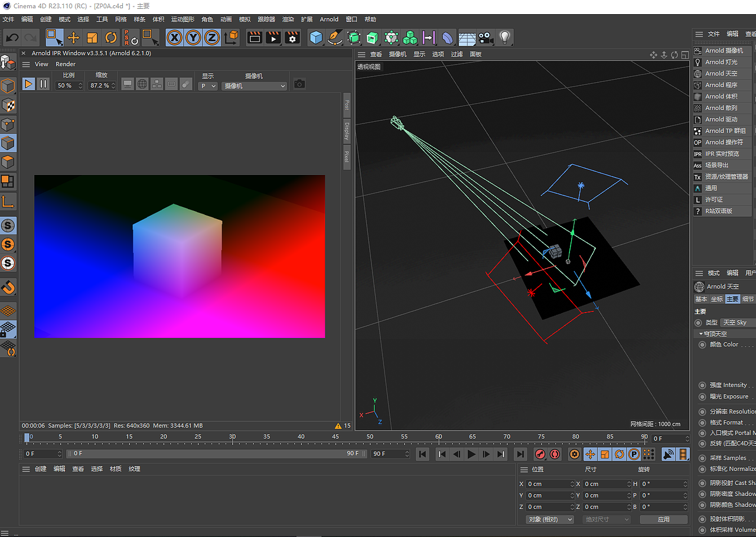This screenshot has width=756, height=537.
Task: Open the 显示 P dropdown in IPR window
Action: pos(208,86)
